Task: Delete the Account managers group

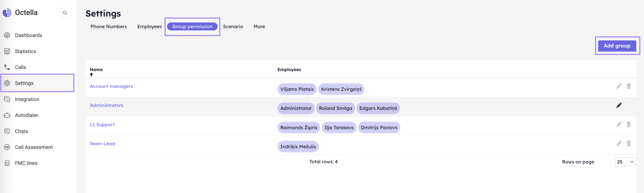Action: (629, 86)
